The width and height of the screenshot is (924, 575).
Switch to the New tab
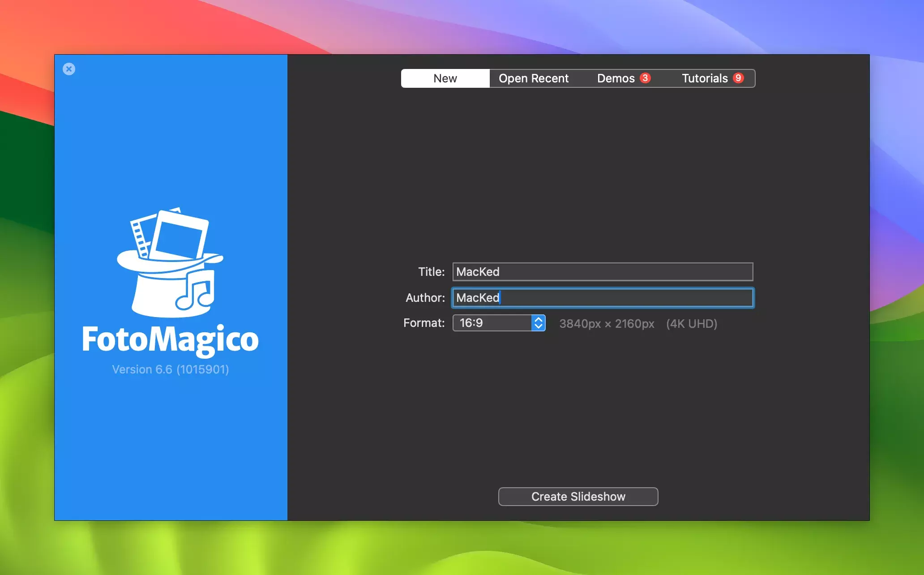[445, 78]
